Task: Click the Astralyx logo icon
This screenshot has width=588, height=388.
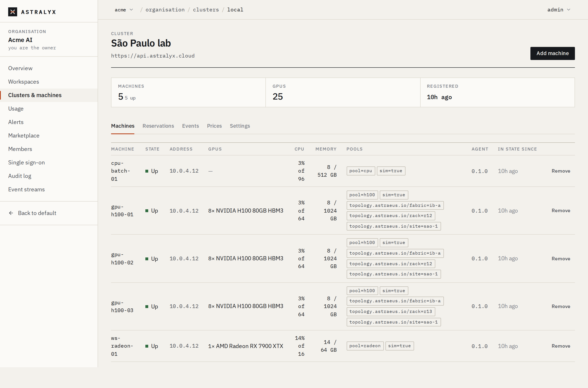Action: 13,12
